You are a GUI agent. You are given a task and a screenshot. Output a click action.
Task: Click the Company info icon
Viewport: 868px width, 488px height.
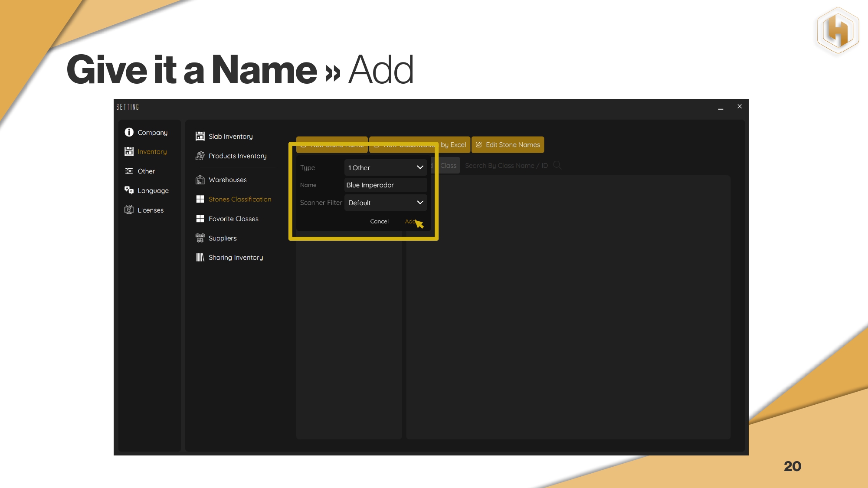pyautogui.click(x=129, y=132)
